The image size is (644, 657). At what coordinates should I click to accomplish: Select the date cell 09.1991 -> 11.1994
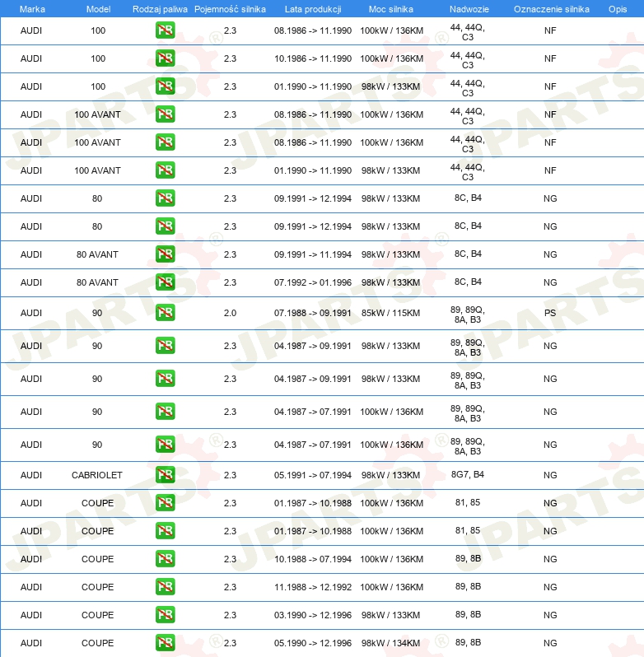coord(313,254)
